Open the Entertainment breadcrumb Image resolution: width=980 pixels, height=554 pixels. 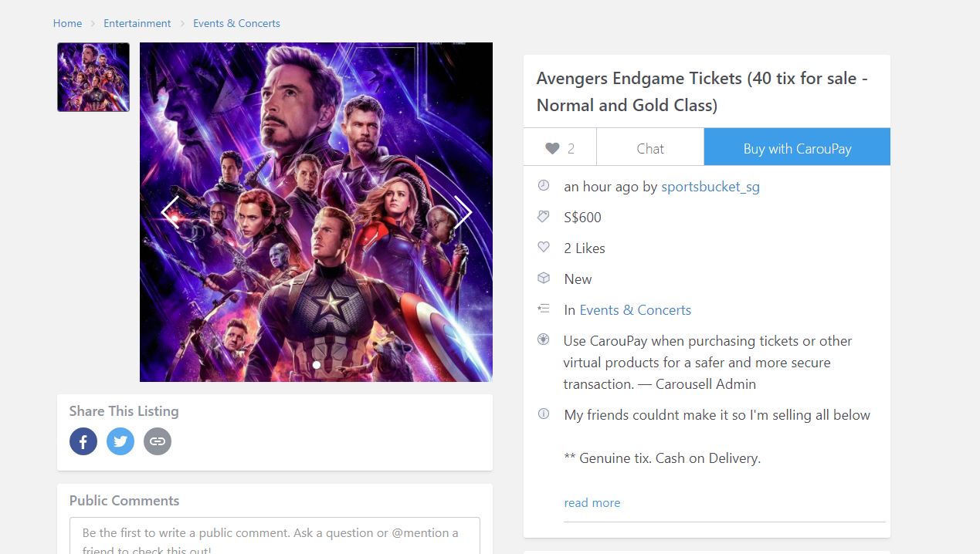137,23
